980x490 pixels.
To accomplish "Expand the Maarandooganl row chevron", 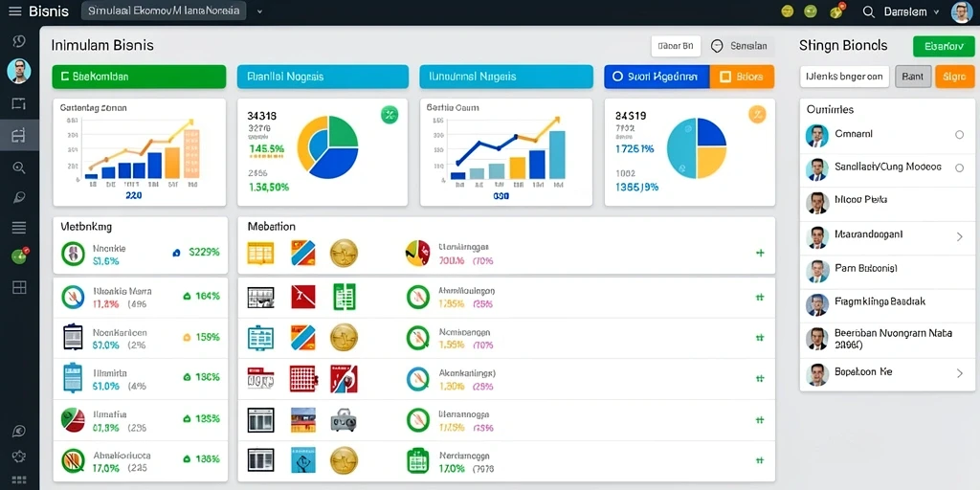I will [960, 236].
